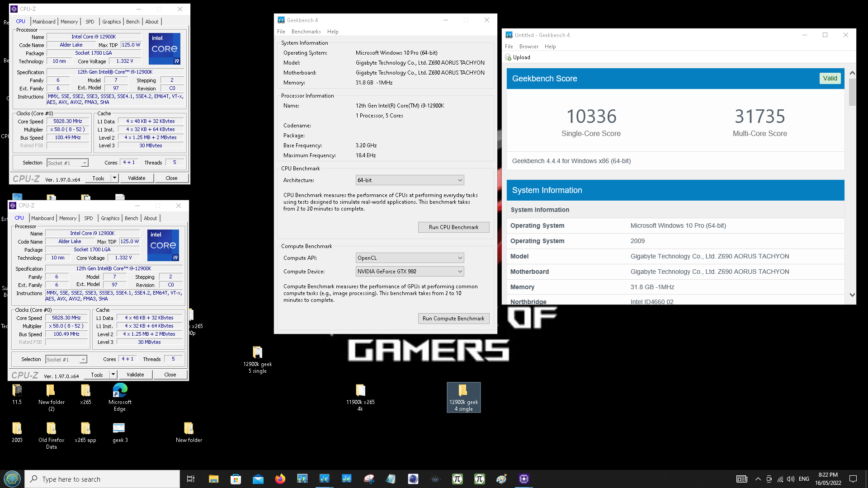868x488 pixels.
Task: Click Validate in bottom CPU-Z window
Action: 135,375
